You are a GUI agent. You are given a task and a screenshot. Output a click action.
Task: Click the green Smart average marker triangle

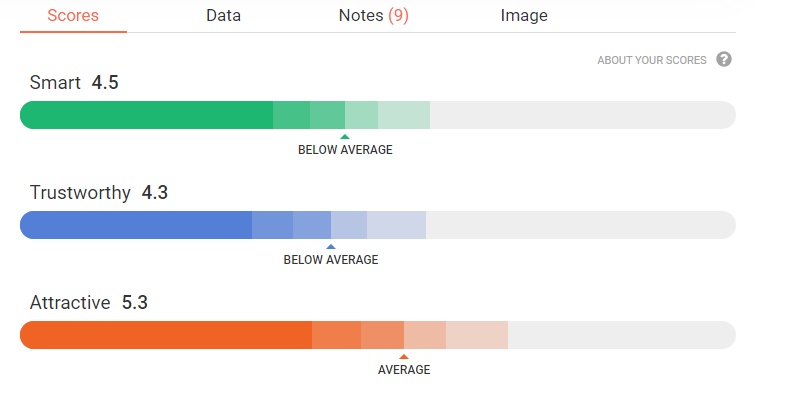coord(345,137)
